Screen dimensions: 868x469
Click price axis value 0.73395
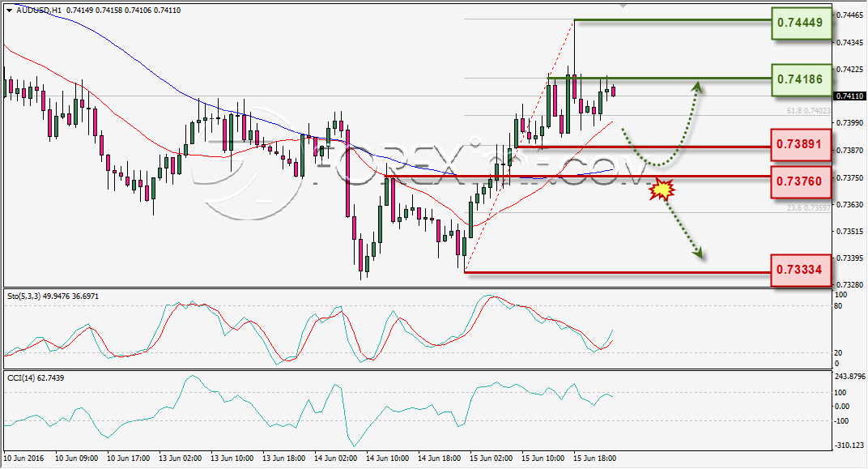[849, 258]
